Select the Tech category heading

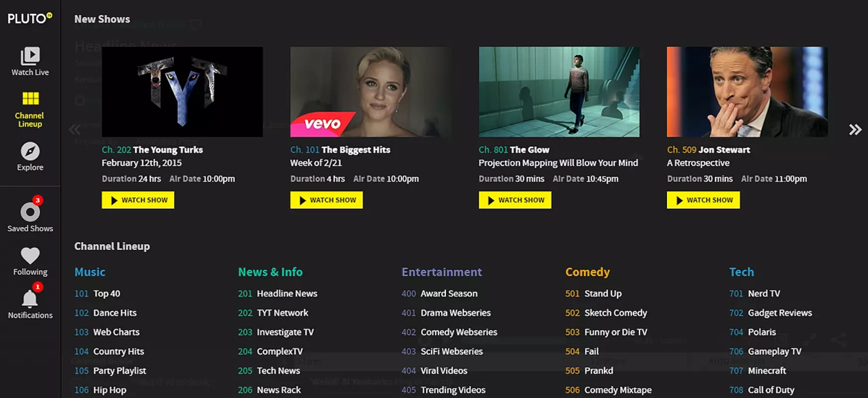click(742, 272)
